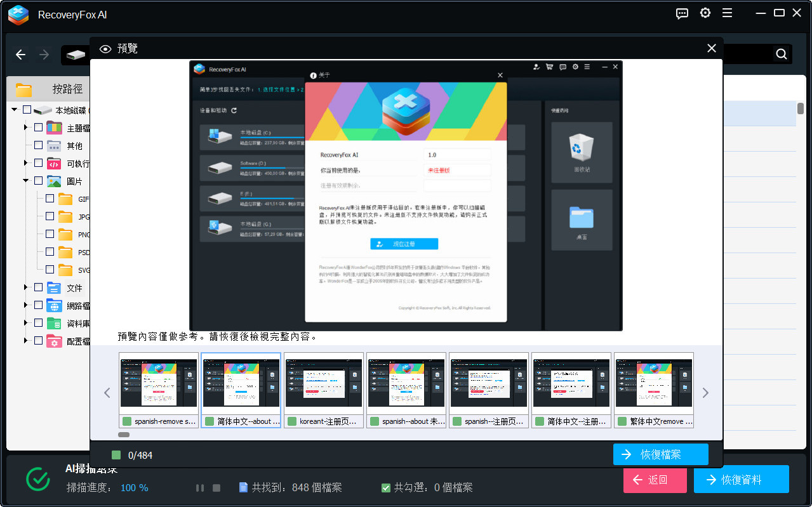Click the search magnifier icon

pyautogui.click(x=782, y=55)
